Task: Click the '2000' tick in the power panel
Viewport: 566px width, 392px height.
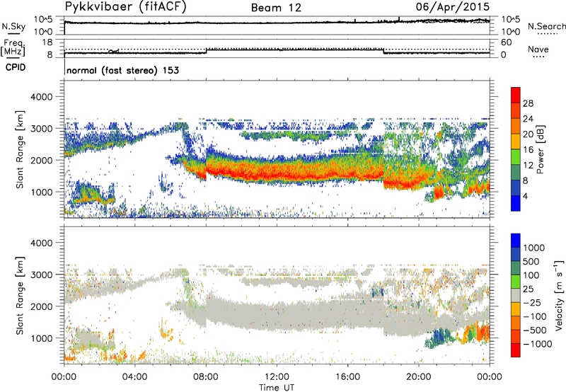Action: click(x=42, y=160)
